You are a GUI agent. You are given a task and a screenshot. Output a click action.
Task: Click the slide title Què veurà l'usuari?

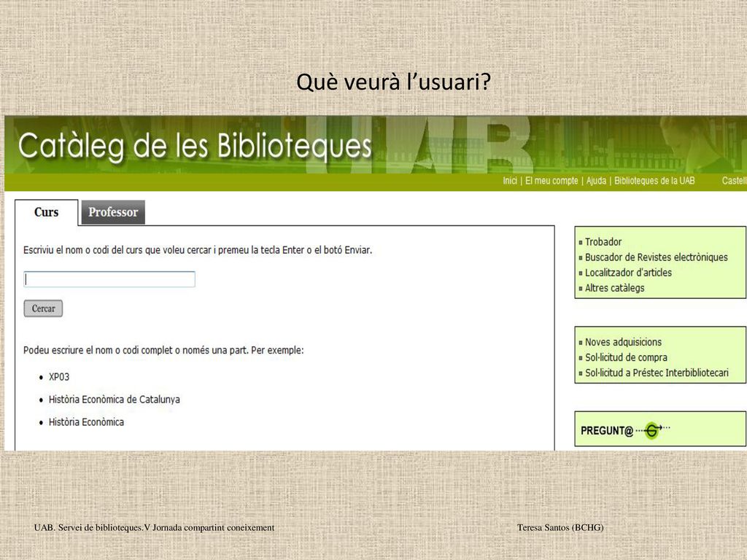coord(393,82)
